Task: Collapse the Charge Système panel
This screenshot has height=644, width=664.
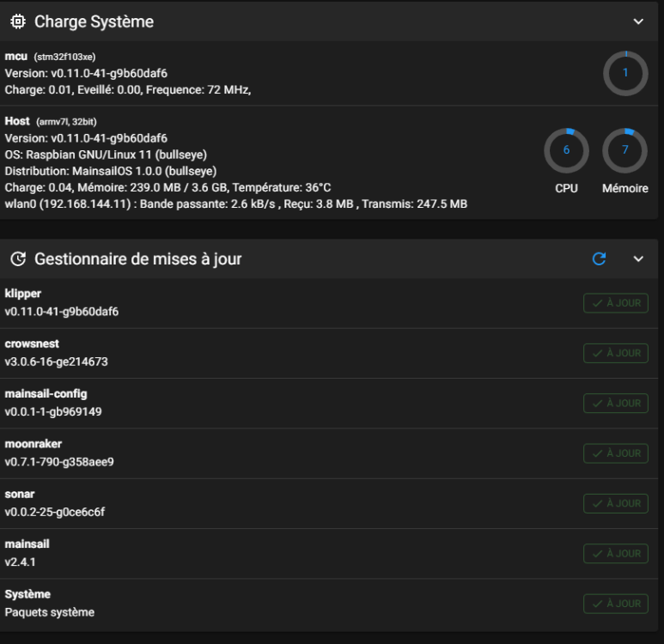Action: [x=638, y=21]
